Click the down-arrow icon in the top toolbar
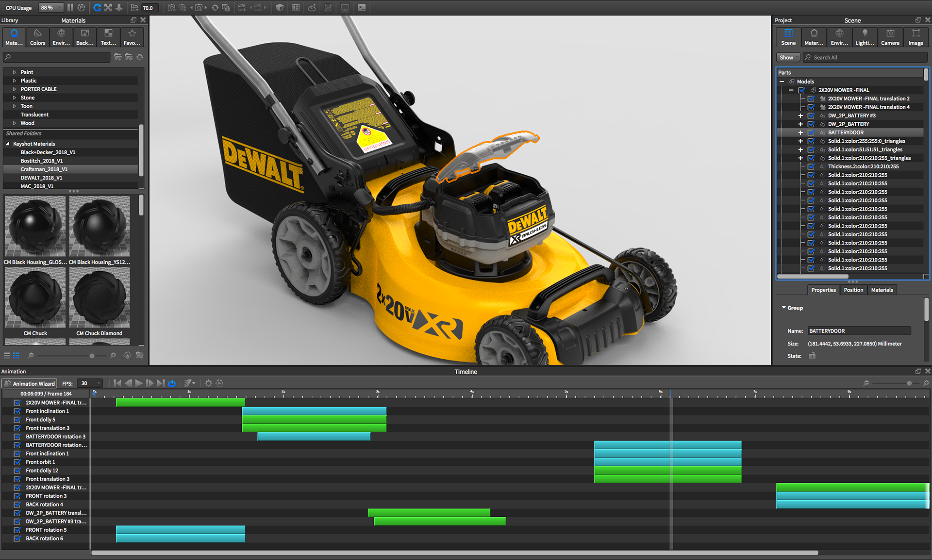Image resolution: width=932 pixels, height=560 pixels. pyautogui.click(x=119, y=8)
